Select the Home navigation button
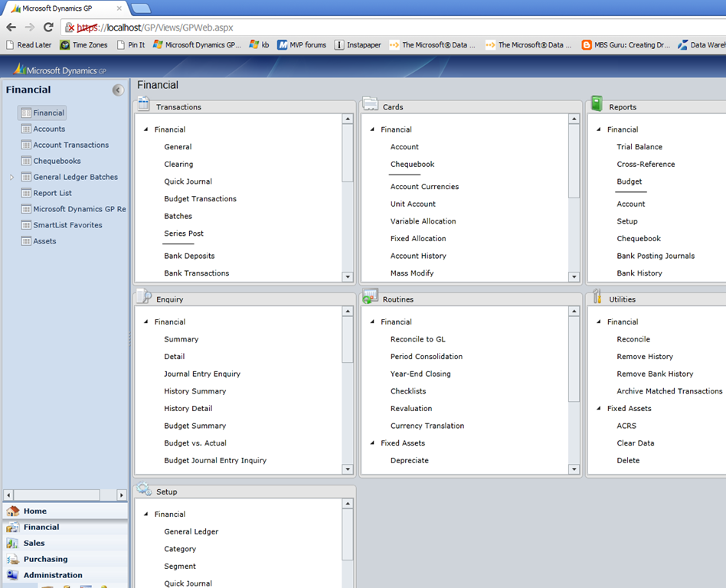726x588 pixels. (65, 511)
